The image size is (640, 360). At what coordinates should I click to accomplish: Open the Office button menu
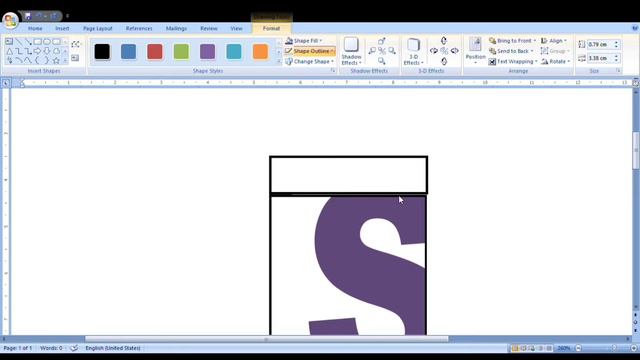[10, 20]
